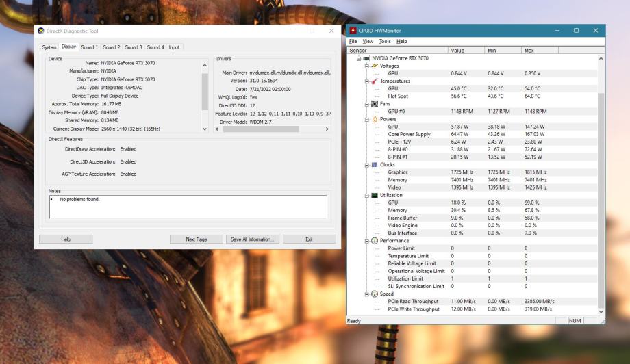The image size is (630, 364).
Task: Collapse the Clocks branch
Action: (367, 165)
